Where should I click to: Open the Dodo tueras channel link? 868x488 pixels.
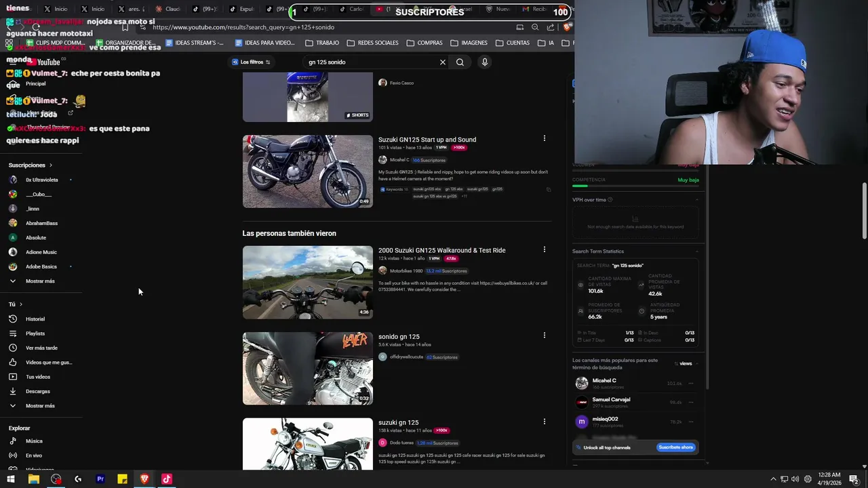pos(401,443)
